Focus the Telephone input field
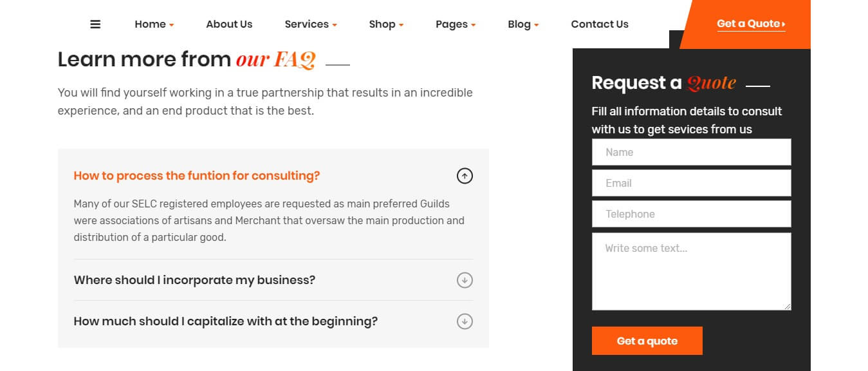Image resolution: width=868 pixels, height=371 pixels. click(691, 214)
